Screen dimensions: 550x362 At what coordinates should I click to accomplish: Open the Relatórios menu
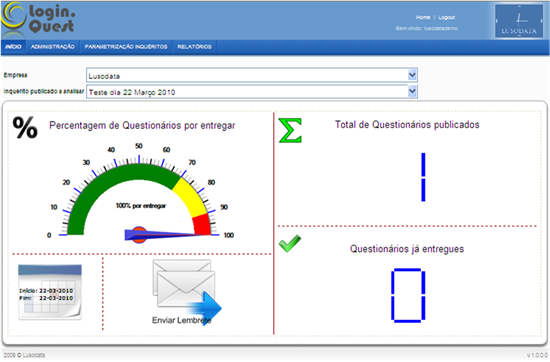[194, 47]
